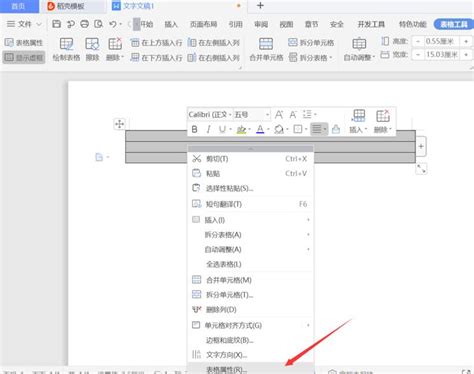
Task: Click the table move handle cross icon
Action: (119, 124)
